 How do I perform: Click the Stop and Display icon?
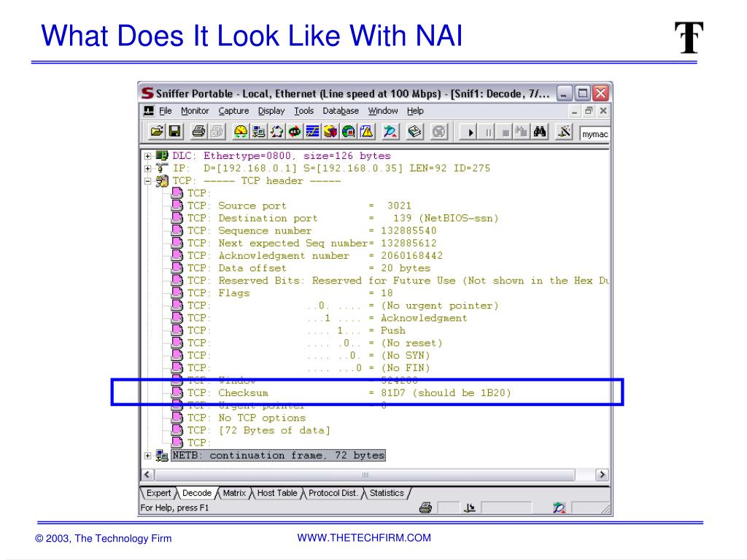point(522,132)
